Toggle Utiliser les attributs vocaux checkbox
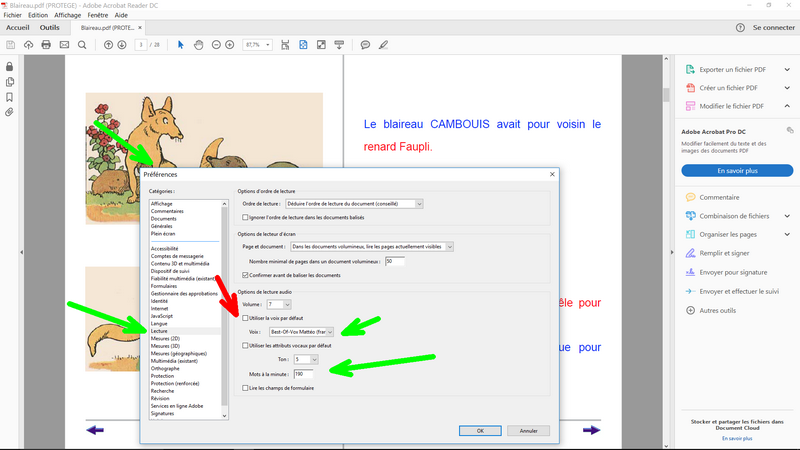This screenshot has width=800, height=450. [245, 345]
